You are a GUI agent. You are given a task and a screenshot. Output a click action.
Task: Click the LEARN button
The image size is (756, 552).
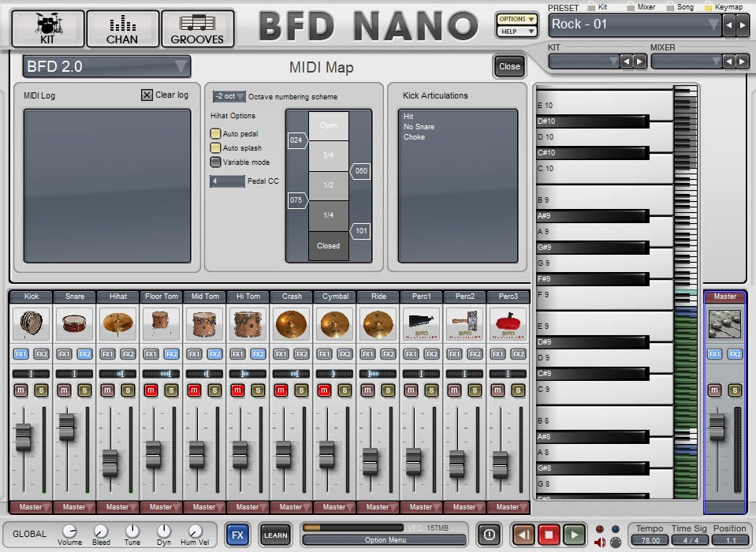click(x=275, y=535)
